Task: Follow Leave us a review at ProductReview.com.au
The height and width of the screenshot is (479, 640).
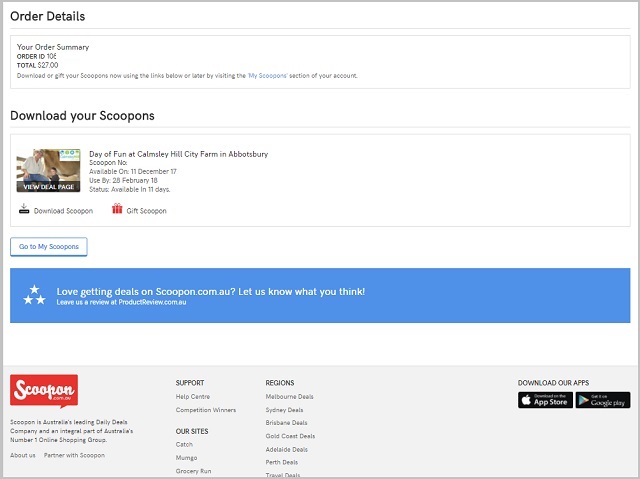Action: pos(121,302)
